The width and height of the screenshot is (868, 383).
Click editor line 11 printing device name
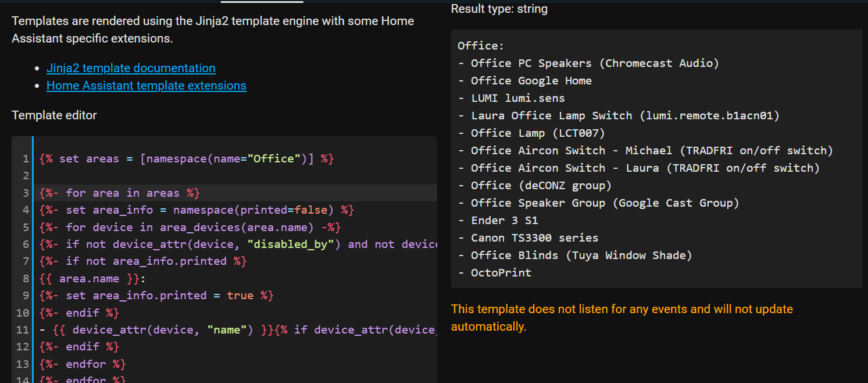(x=238, y=330)
